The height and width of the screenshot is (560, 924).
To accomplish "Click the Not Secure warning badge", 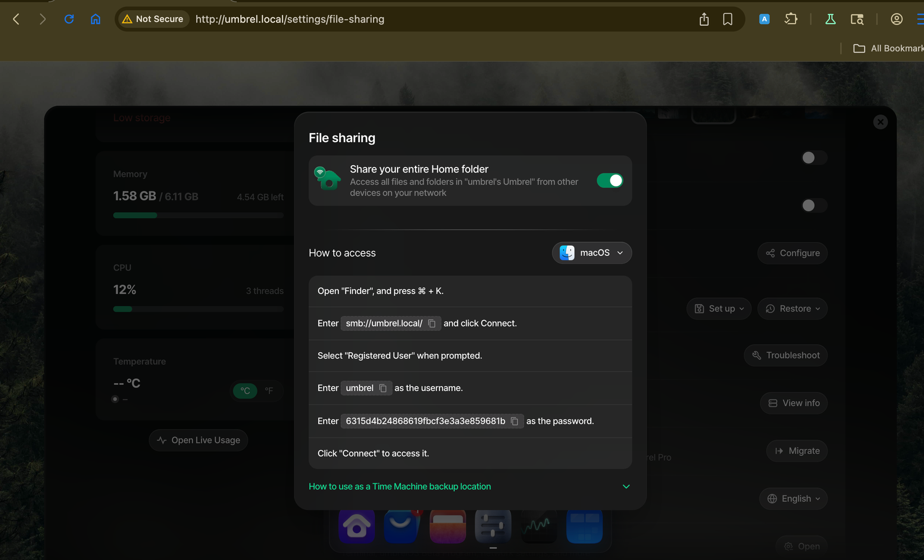I will [153, 19].
